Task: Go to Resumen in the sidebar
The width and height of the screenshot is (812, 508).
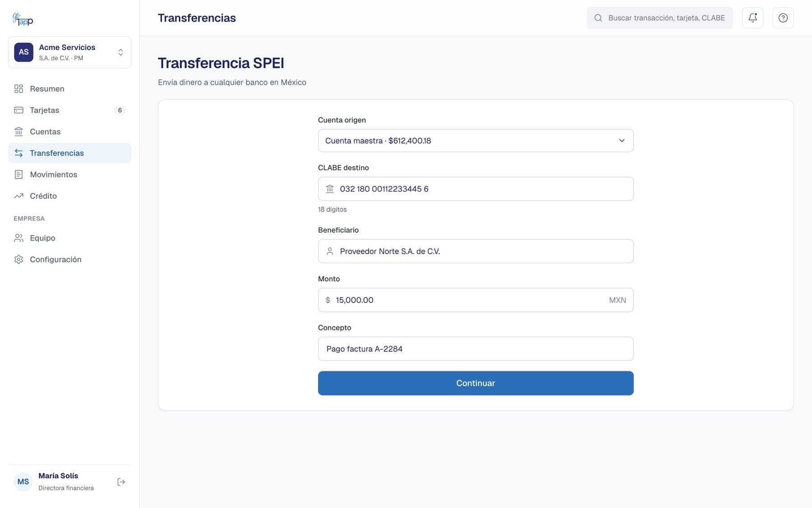Action: pyautogui.click(x=69, y=89)
